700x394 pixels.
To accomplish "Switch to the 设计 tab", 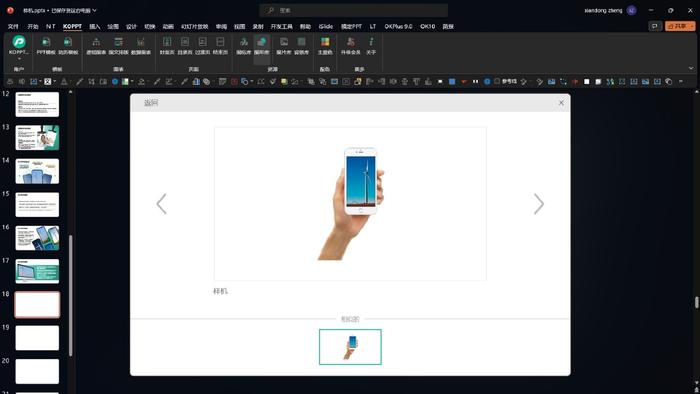I will tap(131, 26).
